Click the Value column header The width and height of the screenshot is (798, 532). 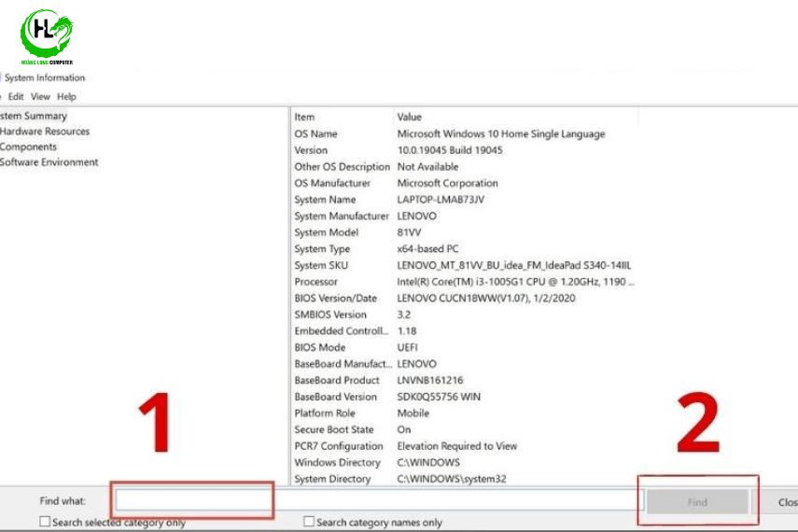point(409,117)
